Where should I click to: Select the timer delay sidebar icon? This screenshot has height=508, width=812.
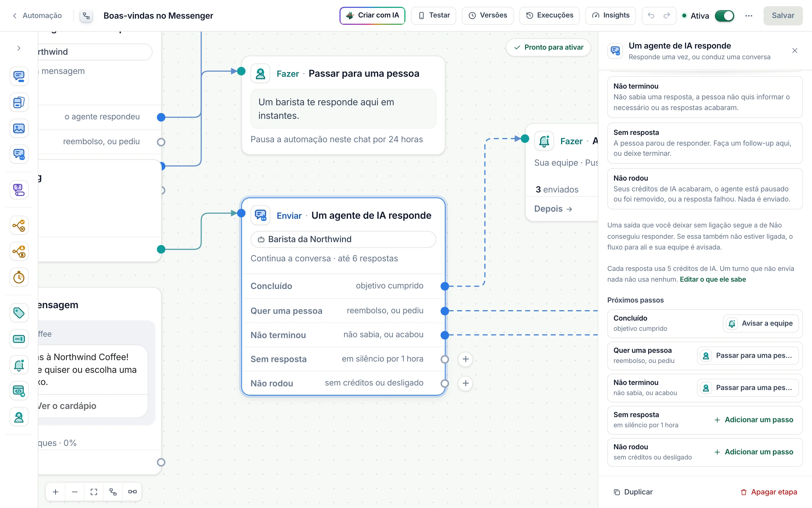[x=19, y=277]
